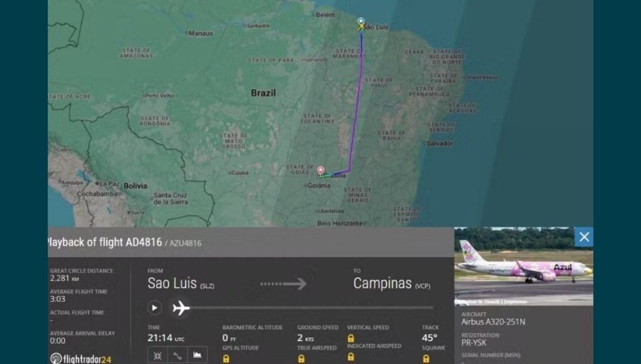Click the GPS altitude lock icon
This screenshot has width=641, height=364.
[x=226, y=358]
